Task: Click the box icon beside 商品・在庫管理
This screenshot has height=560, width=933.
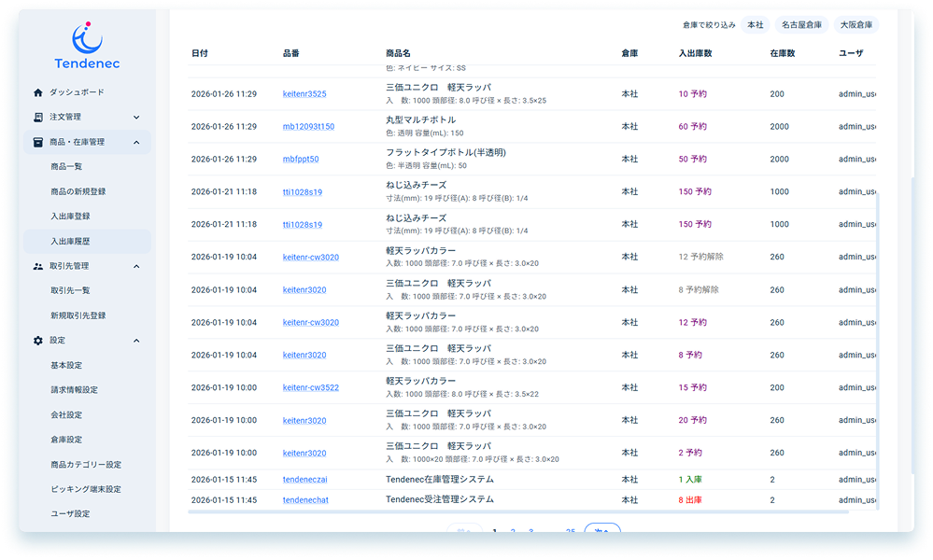Action: pos(38,142)
